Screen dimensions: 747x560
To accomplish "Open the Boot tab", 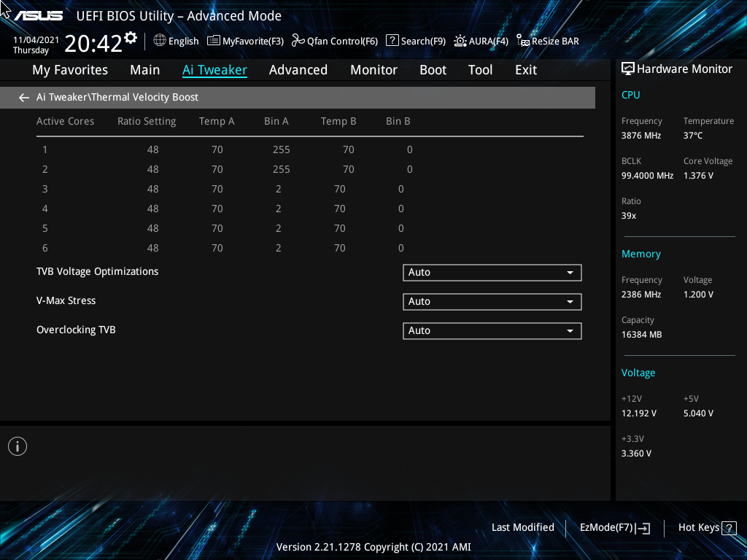I will tap(433, 70).
